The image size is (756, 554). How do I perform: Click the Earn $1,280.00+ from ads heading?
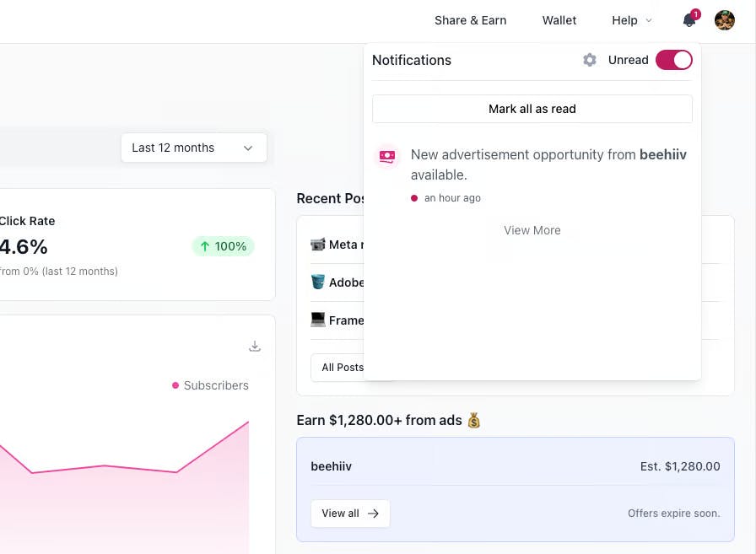click(379, 420)
